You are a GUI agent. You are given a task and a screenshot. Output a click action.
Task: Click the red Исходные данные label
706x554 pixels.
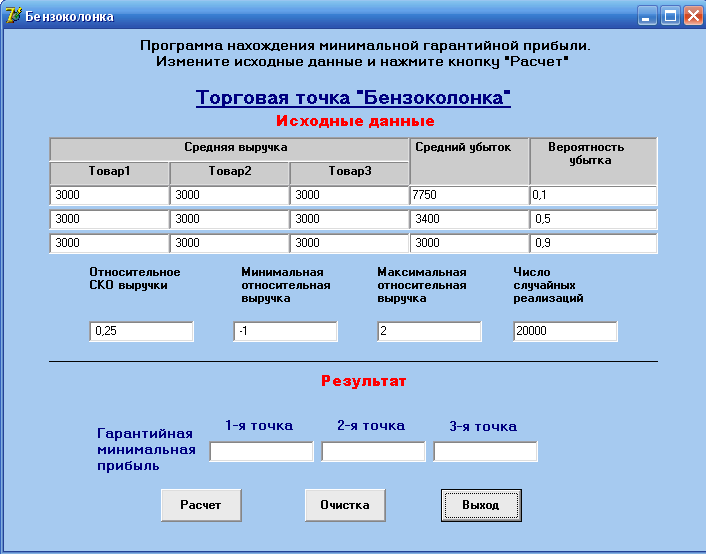coord(355,121)
